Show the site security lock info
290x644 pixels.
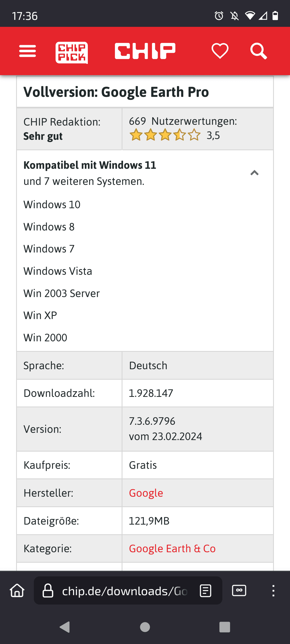pyautogui.click(x=48, y=591)
